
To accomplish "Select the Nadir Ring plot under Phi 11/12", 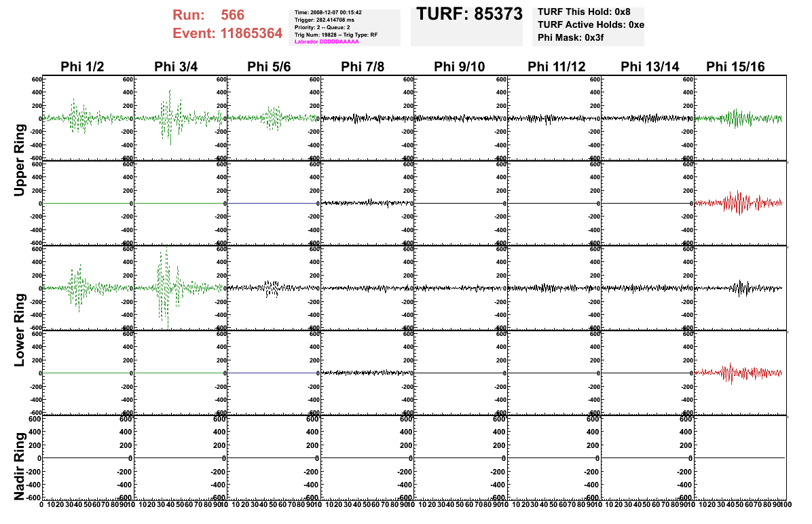I will click(x=554, y=457).
